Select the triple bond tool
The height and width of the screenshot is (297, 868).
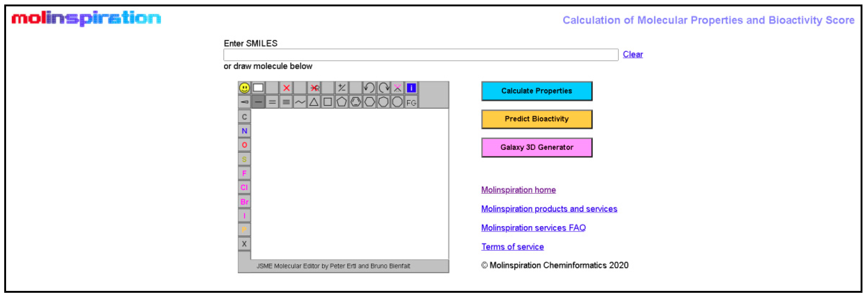286,102
